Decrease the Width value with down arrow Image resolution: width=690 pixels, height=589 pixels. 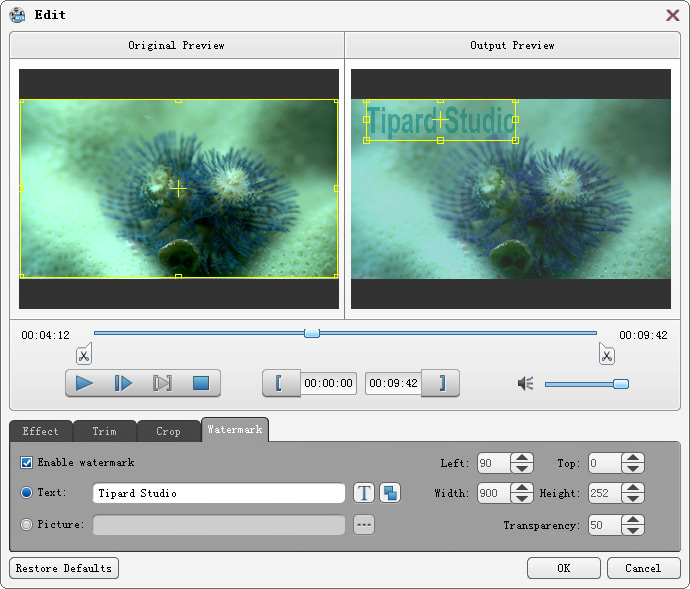[522, 498]
